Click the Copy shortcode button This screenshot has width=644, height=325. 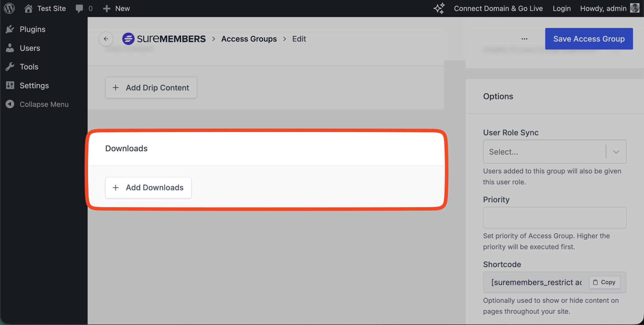[x=604, y=282]
